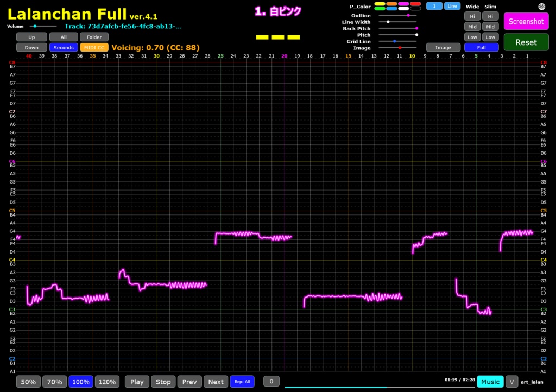Select the green P_Color swatch
Screen dimensions: 556x392
380,9
